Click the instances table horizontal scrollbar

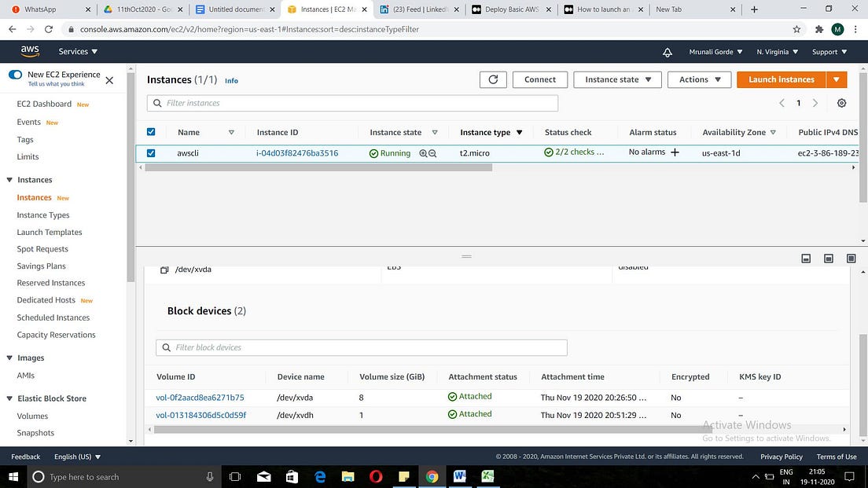(318, 167)
